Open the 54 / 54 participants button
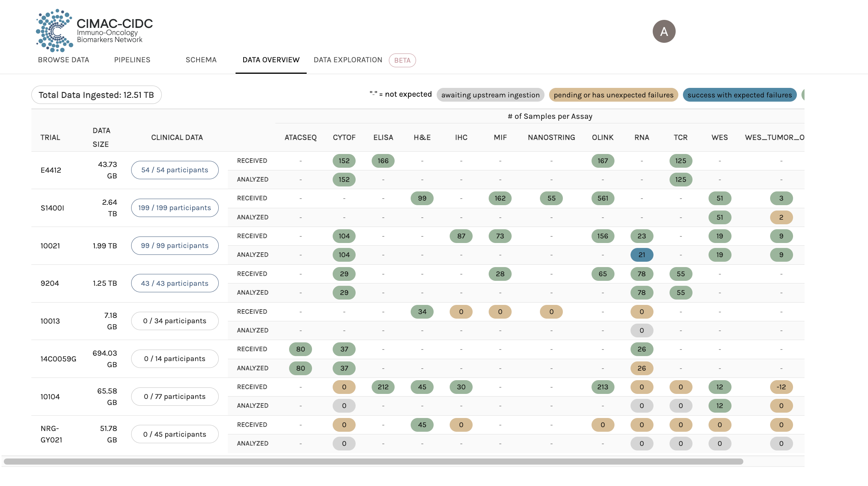Viewport: 868px width, 486px height. (175, 170)
